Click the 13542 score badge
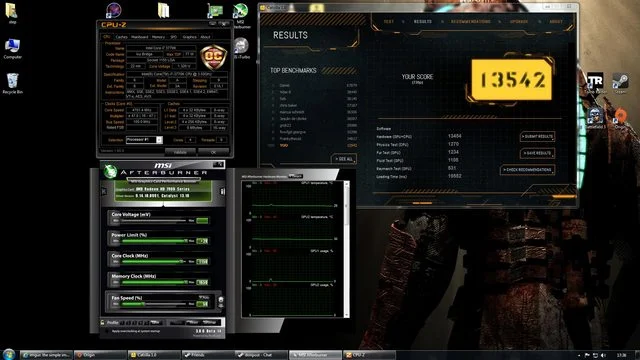 tap(512, 80)
